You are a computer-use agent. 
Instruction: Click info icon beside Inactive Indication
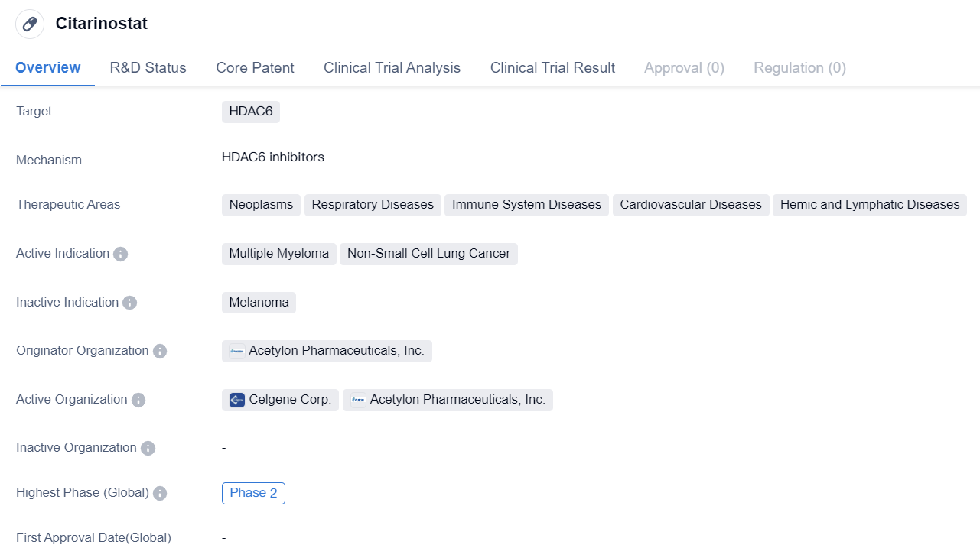(x=130, y=303)
